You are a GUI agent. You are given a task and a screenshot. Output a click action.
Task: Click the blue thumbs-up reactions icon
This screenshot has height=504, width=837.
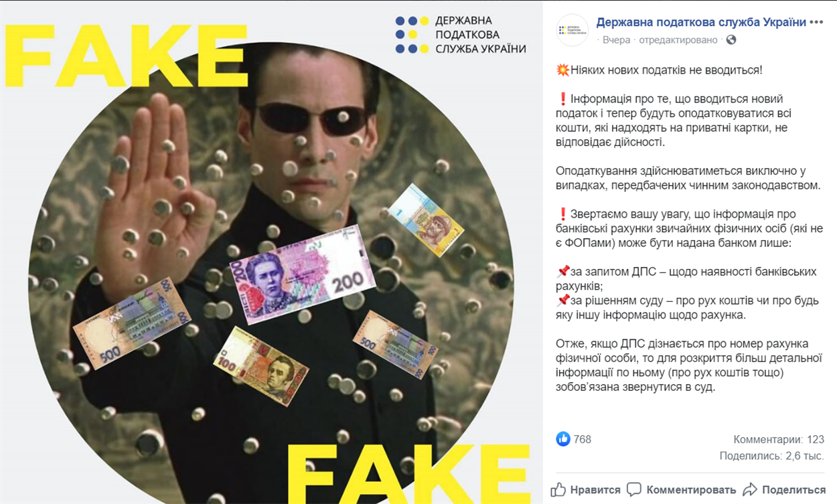563,439
